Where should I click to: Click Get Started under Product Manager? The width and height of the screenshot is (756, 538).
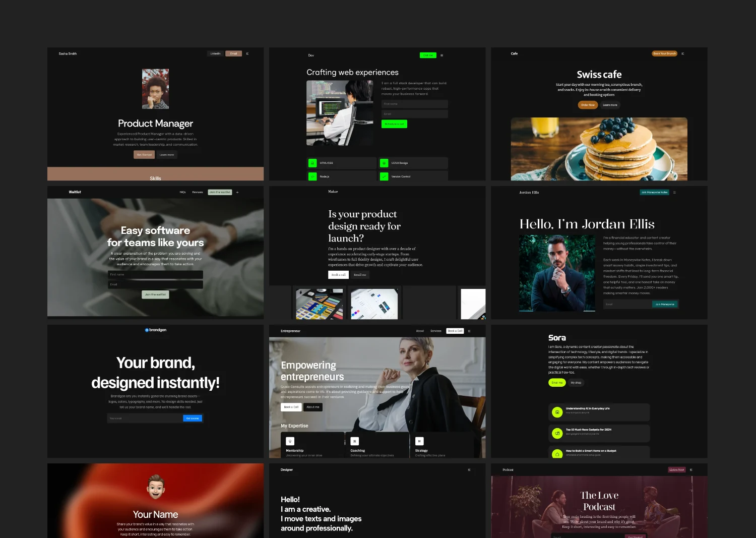(144, 155)
